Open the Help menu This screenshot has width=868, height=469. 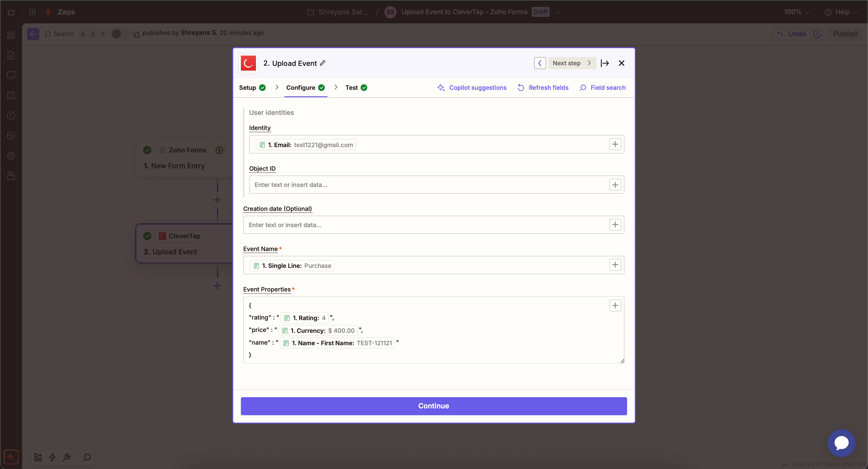pyautogui.click(x=841, y=12)
